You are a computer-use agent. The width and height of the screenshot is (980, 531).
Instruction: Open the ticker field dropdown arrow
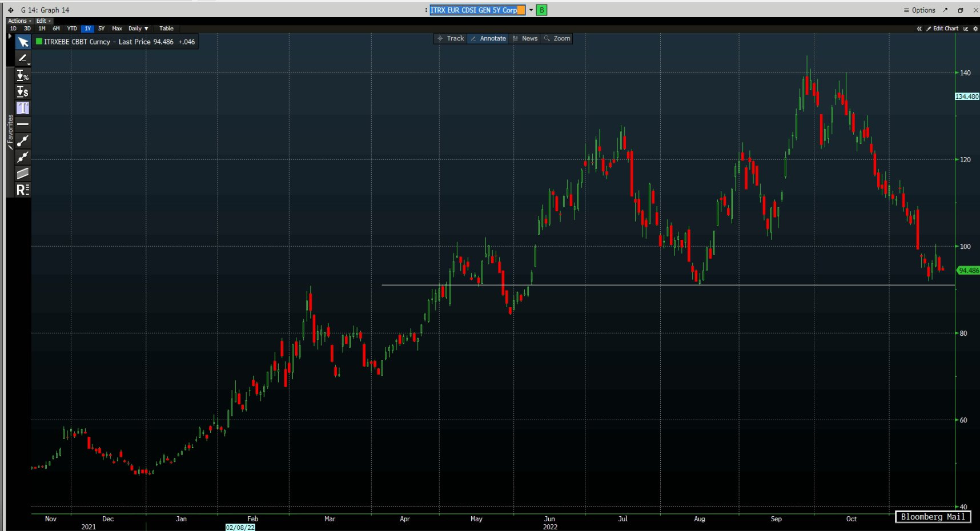531,10
